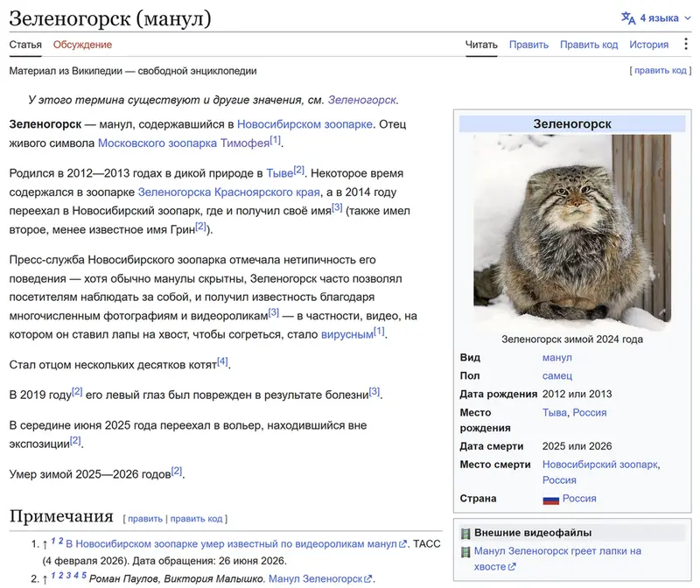Open the Править tab

coord(528,45)
